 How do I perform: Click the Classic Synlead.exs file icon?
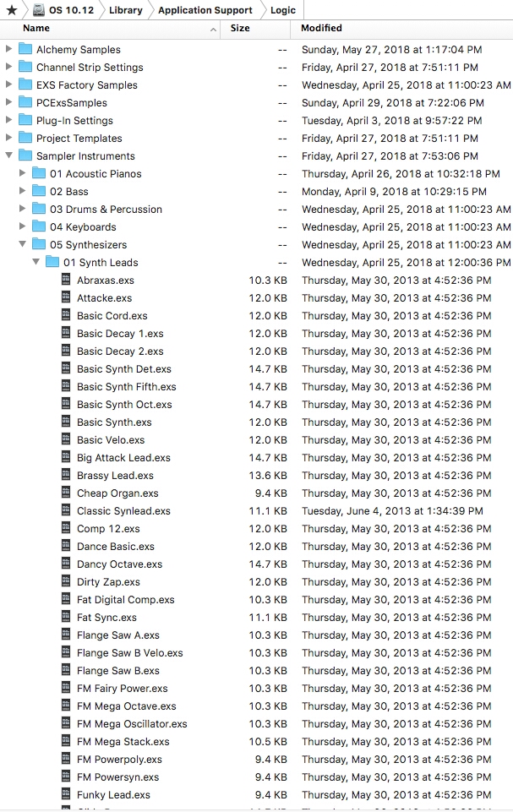[66, 510]
